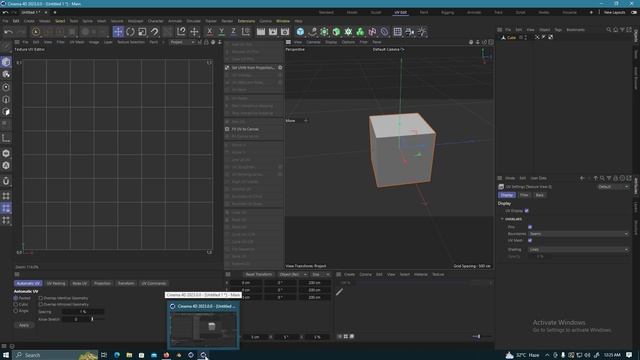This screenshot has width=640, height=360.
Task: Click the magnet snap icon in left sidebar
Action: point(6,181)
